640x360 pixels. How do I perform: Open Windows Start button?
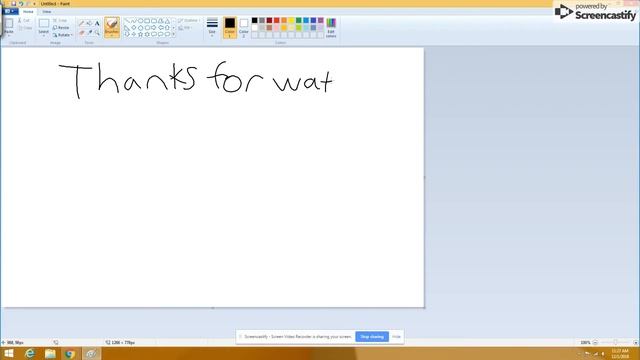(x=9, y=353)
